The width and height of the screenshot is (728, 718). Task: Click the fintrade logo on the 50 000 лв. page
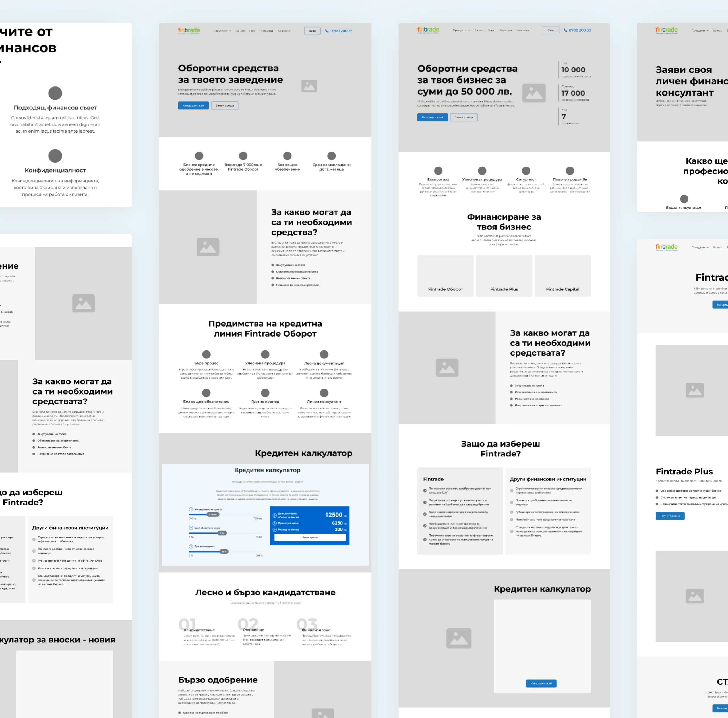[428, 30]
